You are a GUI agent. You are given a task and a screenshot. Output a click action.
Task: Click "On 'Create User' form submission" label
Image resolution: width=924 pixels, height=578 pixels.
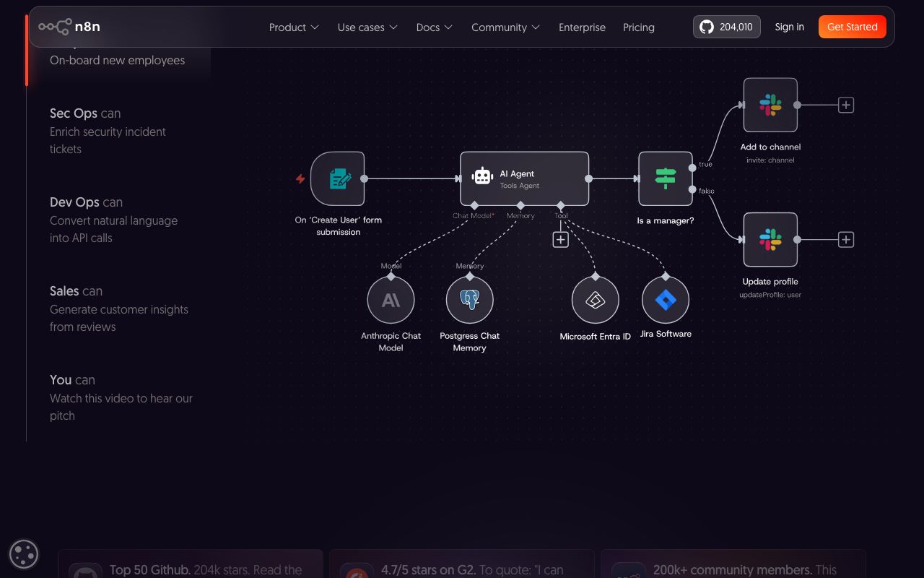click(338, 225)
